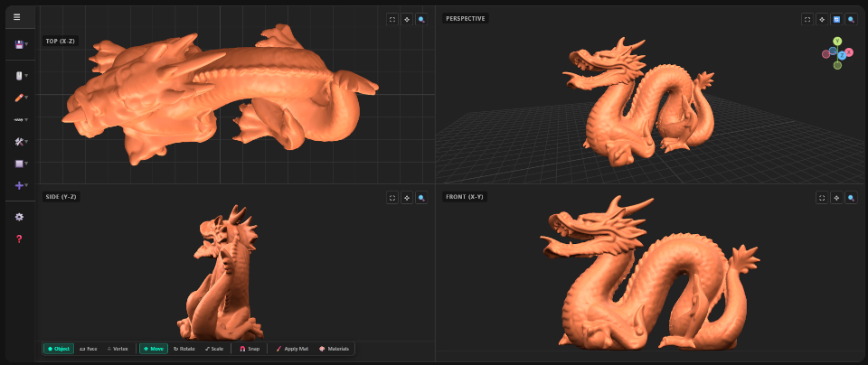Open help via red question mark
The image size is (868, 365).
(18, 239)
